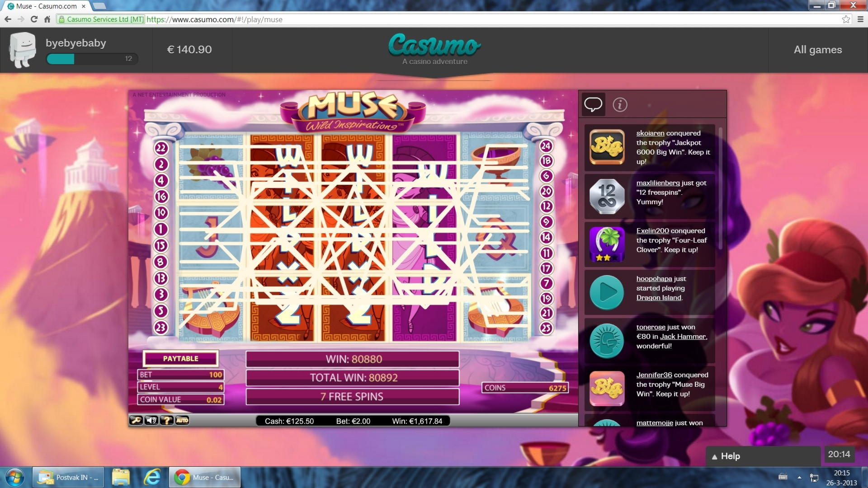868x488 pixels.
Task: Select bet line 1 marker
Action: [x=161, y=229]
